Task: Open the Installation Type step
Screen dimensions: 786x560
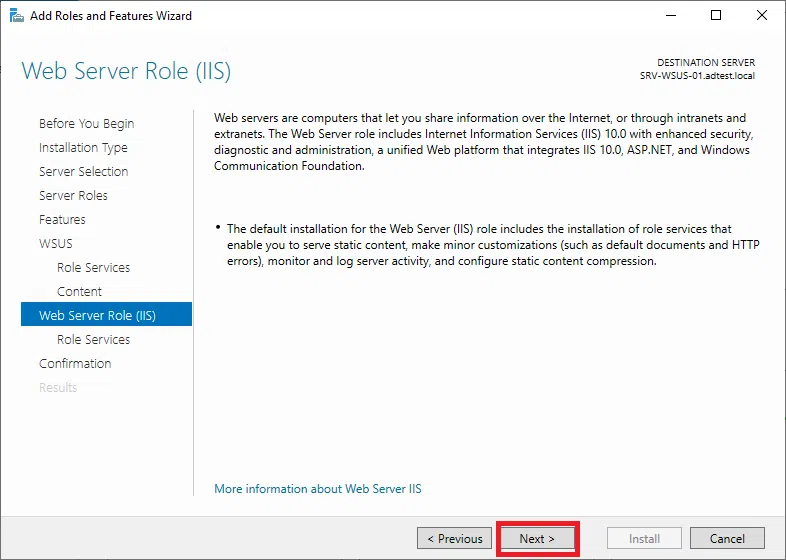Action: tap(83, 148)
